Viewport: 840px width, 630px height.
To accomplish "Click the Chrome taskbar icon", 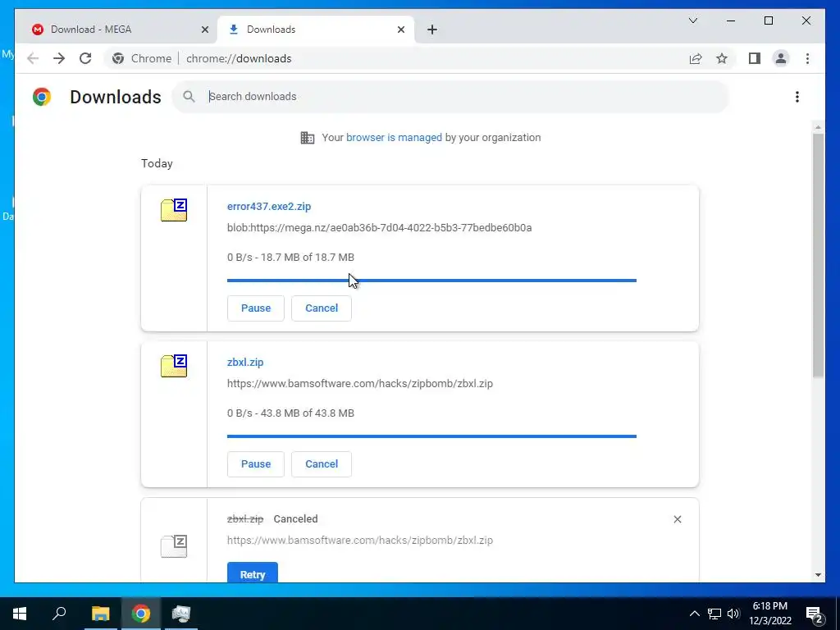I will (x=141, y=614).
